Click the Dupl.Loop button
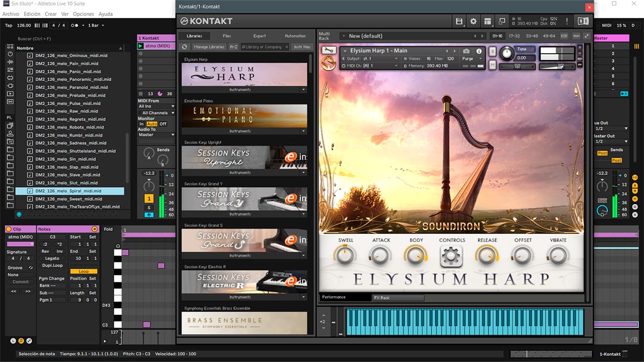The height and width of the screenshot is (362, 644). coord(53,265)
